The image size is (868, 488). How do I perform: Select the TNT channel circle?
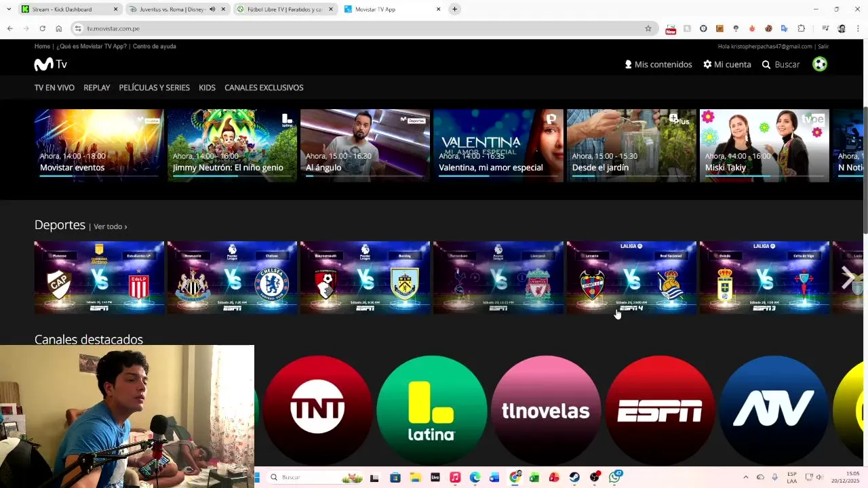click(x=317, y=410)
